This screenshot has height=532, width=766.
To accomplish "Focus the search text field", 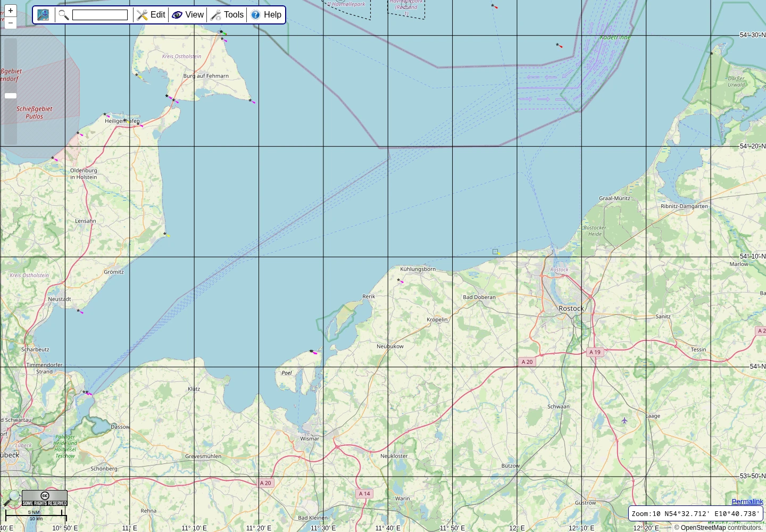I will 100,15.
